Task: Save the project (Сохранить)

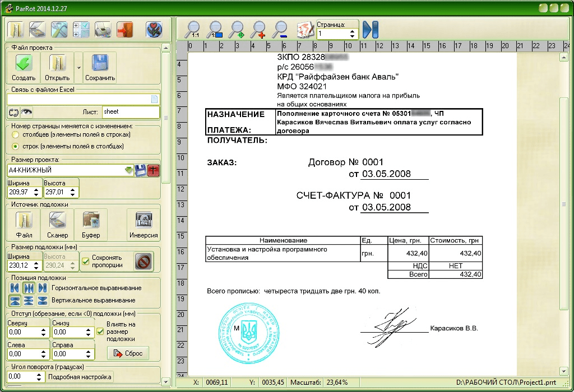Action: [x=100, y=68]
